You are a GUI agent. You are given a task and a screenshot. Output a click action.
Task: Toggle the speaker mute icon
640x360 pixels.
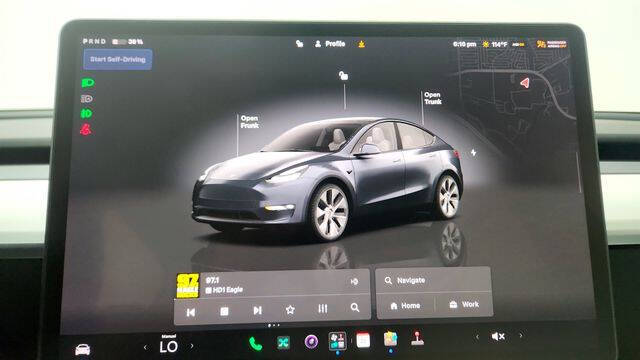click(x=498, y=336)
